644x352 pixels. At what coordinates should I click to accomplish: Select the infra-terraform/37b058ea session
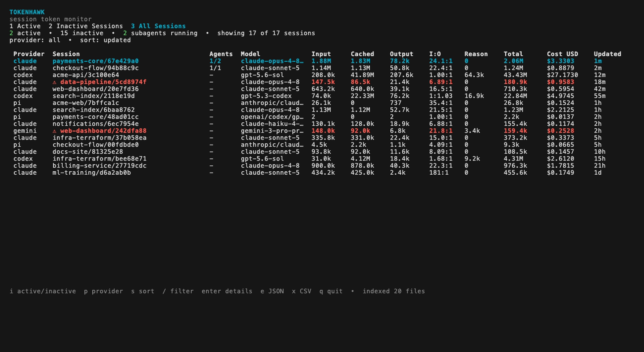coord(99,138)
